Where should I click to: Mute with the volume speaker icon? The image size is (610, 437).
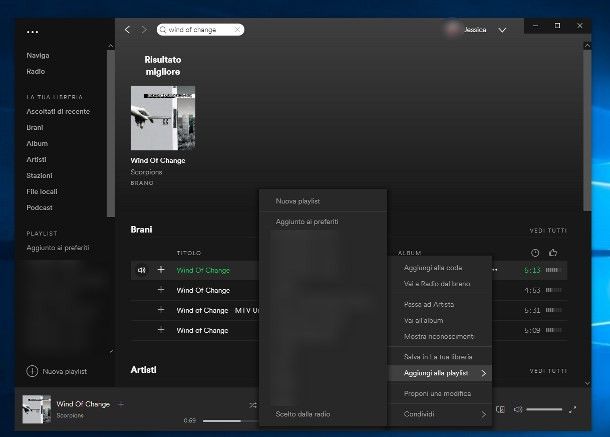tap(518, 409)
